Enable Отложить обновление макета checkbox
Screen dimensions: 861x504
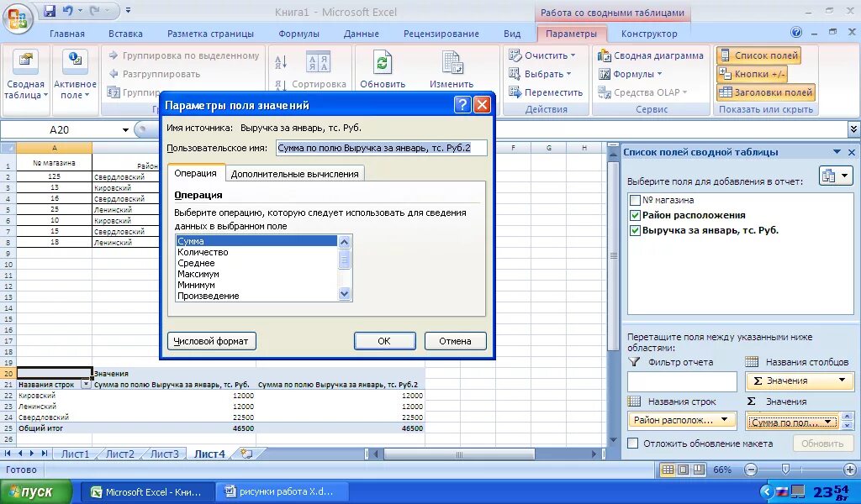(x=633, y=444)
